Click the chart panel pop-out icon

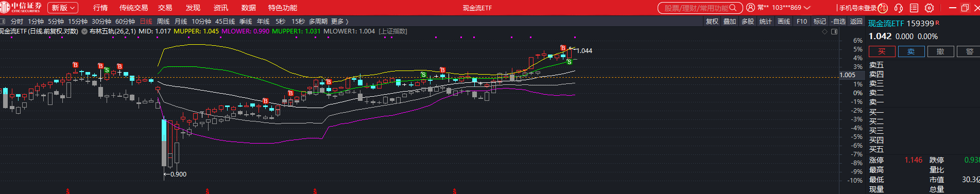[x=834, y=31]
